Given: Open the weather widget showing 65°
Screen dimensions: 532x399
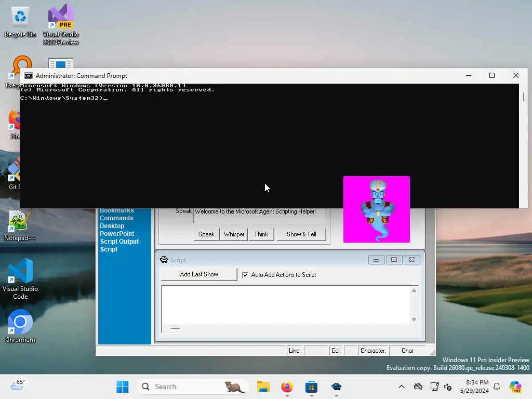Looking at the screenshot, I should (x=17, y=385).
